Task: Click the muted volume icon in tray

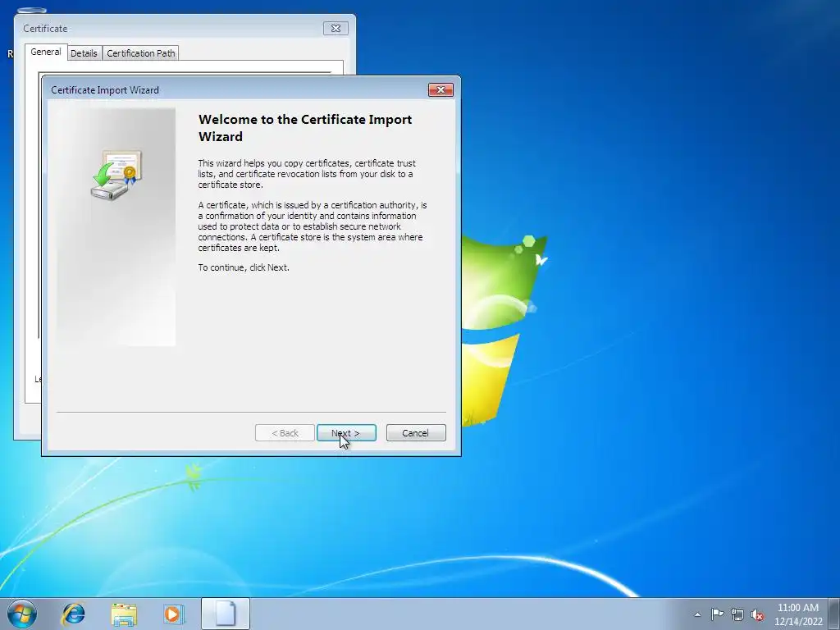Action: click(x=757, y=614)
